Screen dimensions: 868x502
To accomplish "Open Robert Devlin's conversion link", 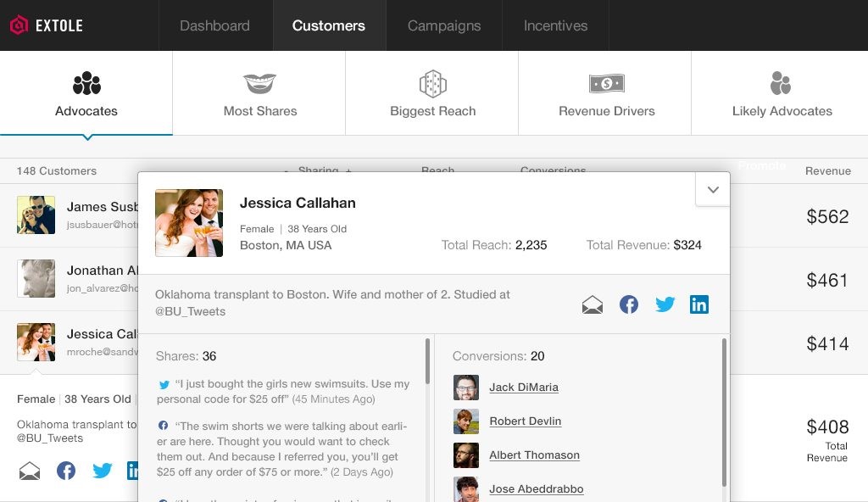I will pos(525,421).
